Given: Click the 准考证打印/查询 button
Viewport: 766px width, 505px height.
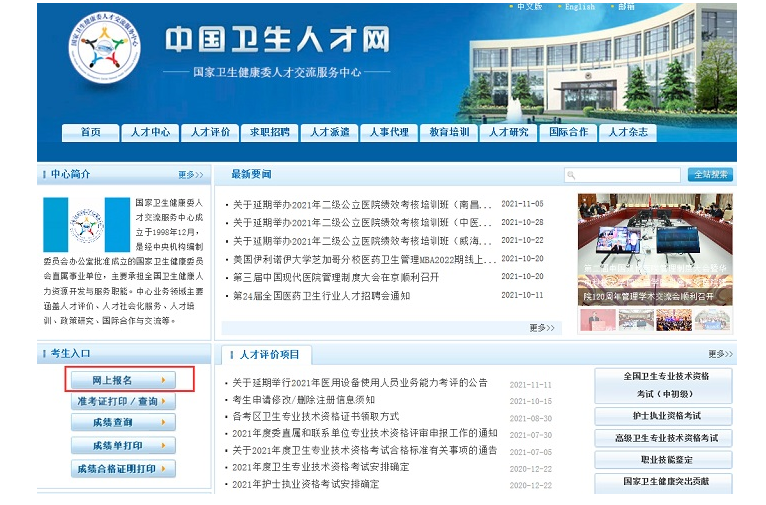Looking at the screenshot, I should tap(123, 401).
